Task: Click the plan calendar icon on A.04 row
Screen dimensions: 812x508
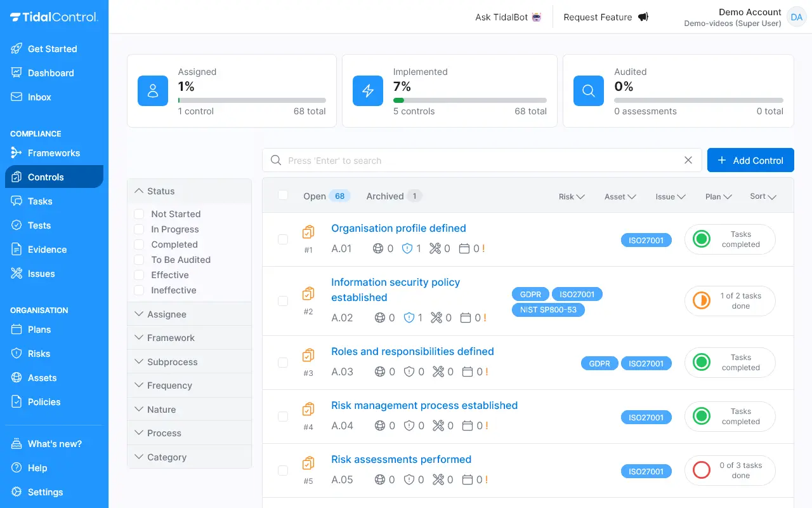Action: coord(468,425)
